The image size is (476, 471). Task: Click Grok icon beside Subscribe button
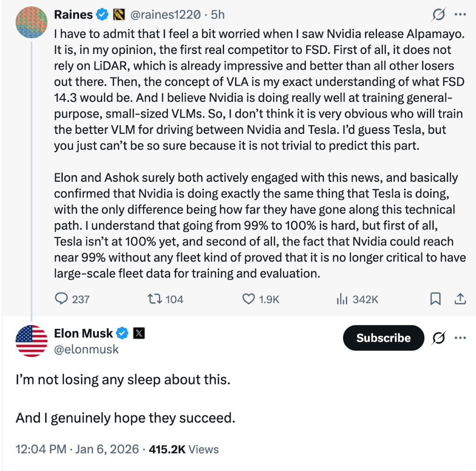[x=437, y=338]
